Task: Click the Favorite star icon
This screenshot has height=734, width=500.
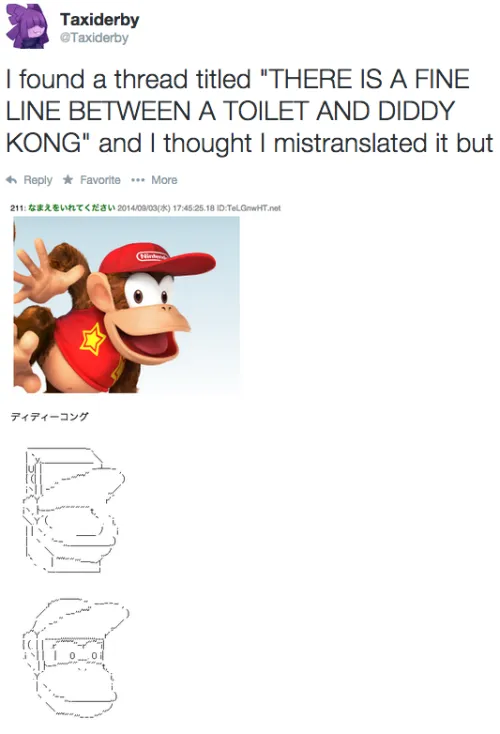Action: click(x=68, y=180)
